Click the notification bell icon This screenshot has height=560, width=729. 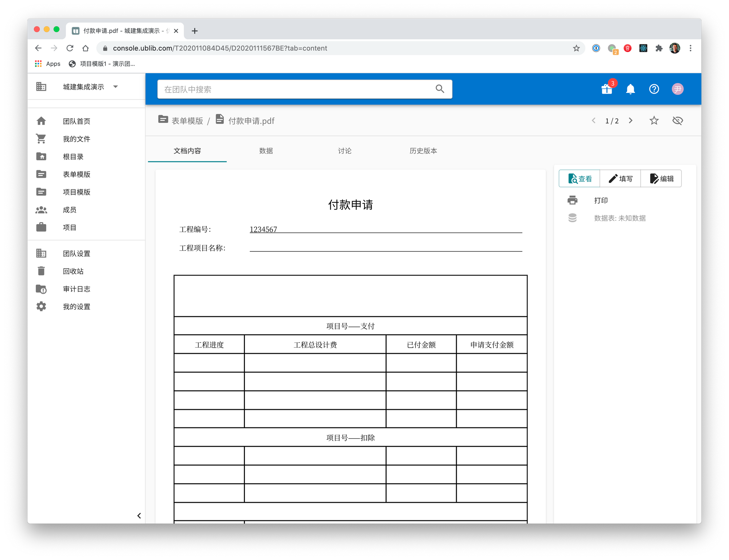click(x=630, y=89)
